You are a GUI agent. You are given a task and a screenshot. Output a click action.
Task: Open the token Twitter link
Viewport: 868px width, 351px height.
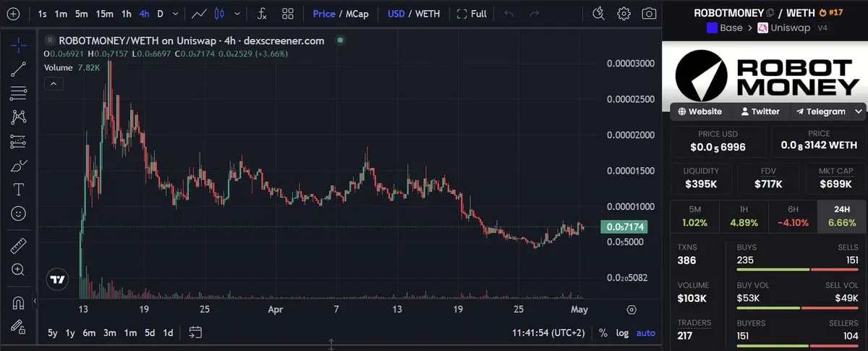click(759, 111)
